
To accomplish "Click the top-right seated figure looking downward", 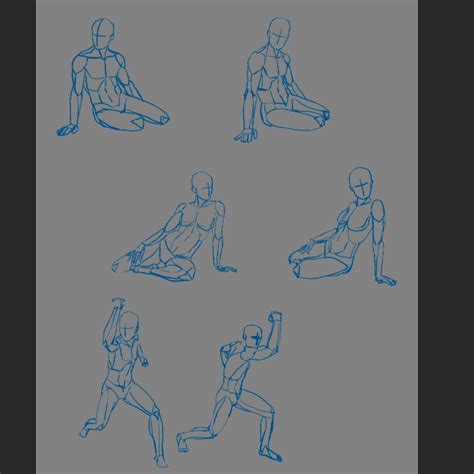I will click(x=282, y=80).
